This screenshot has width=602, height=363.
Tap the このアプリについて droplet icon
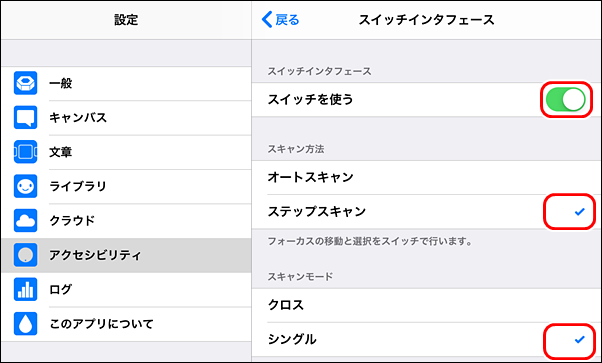pyautogui.click(x=25, y=323)
